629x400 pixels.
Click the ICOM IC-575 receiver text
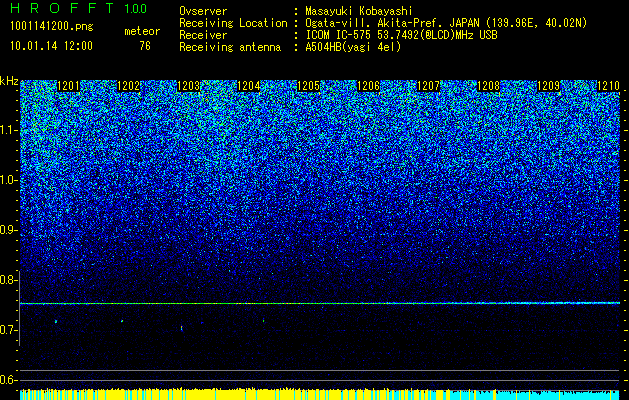401,35
